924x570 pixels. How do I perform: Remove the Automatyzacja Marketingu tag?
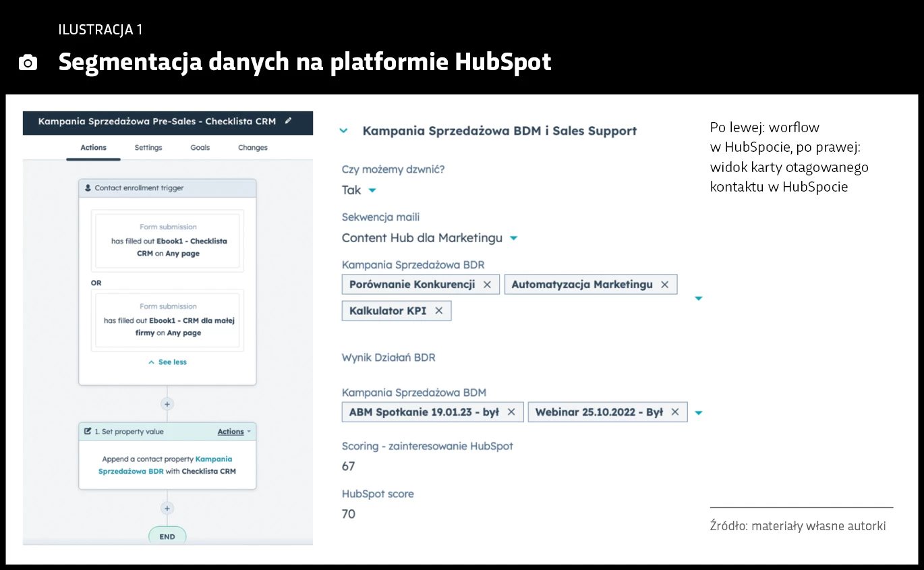coord(664,285)
